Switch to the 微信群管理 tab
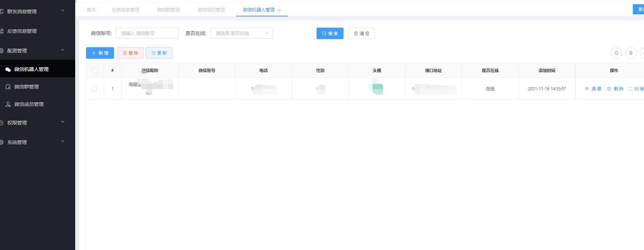The height and width of the screenshot is (250, 644). pos(168,10)
